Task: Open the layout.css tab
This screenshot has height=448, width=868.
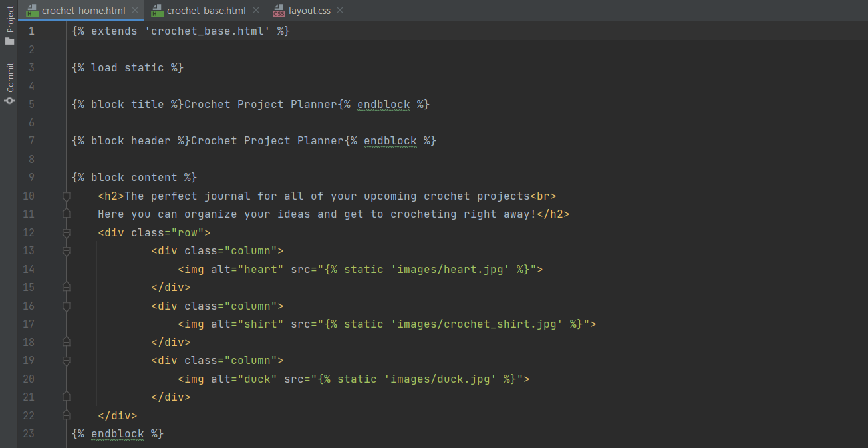Action: (309, 10)
